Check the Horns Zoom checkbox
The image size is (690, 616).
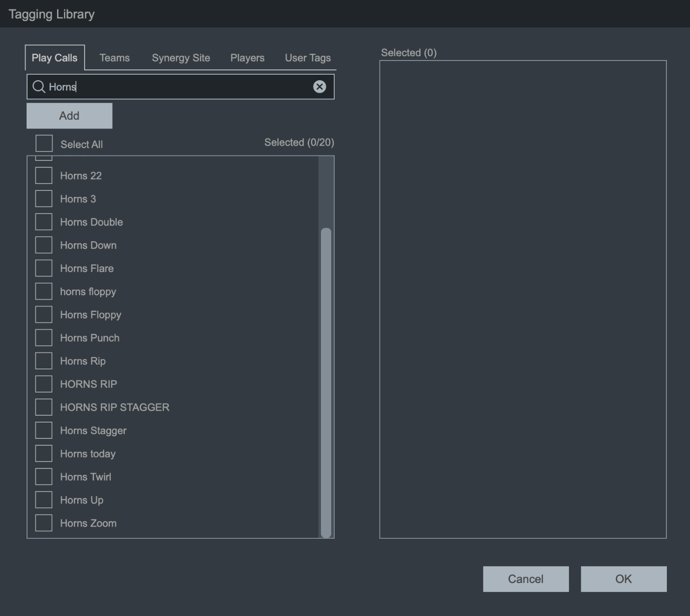[x=44, y=523]
